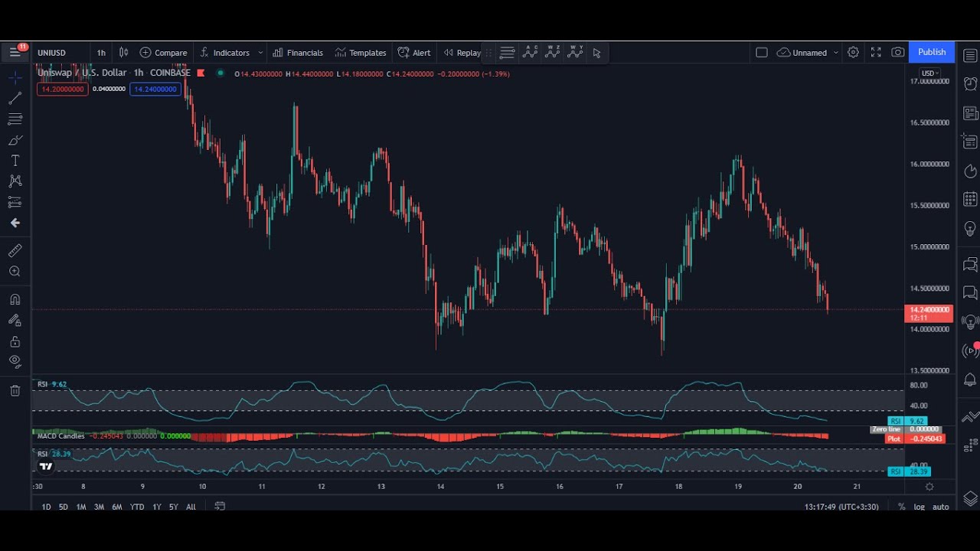Image resolution: width=980 pixels, height=551 pixels.
Task: Start bar Replay mode
Action: pyautogui.click(x=462, y=52)
